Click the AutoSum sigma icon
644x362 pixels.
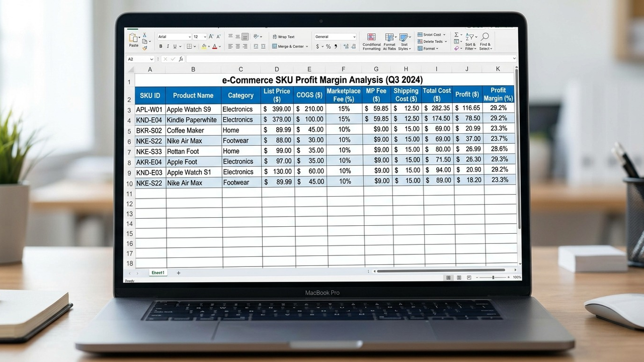click(457, 35)
